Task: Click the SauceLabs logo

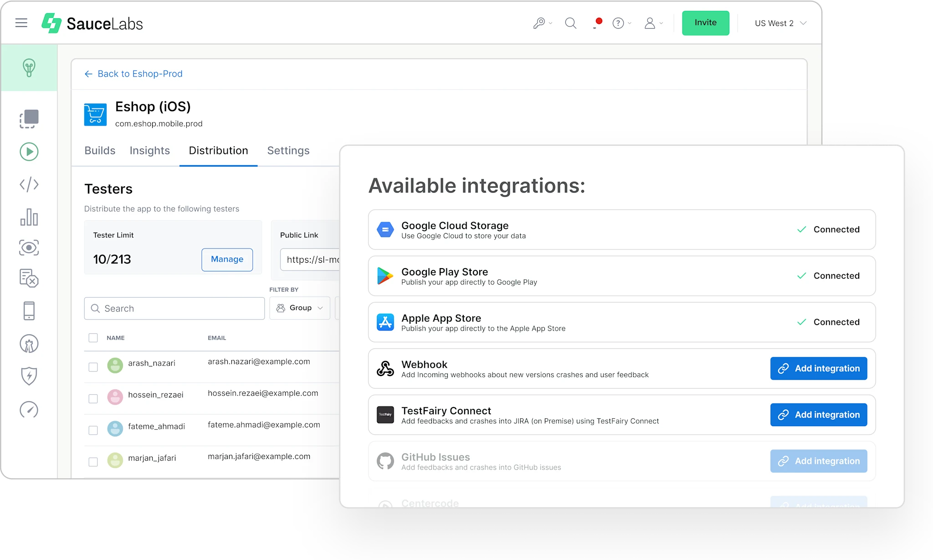Action: point(92,23)
